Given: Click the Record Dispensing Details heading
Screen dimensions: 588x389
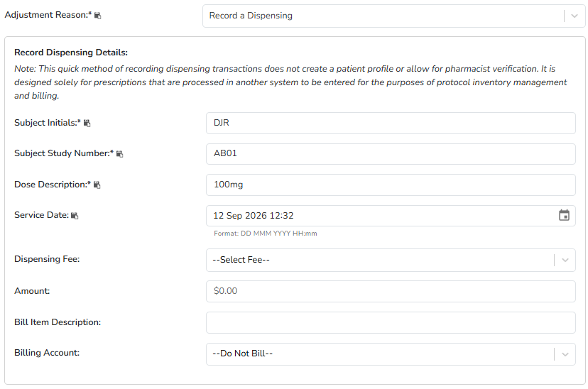Looking at the screenshot, I should (x=71, y=53).
